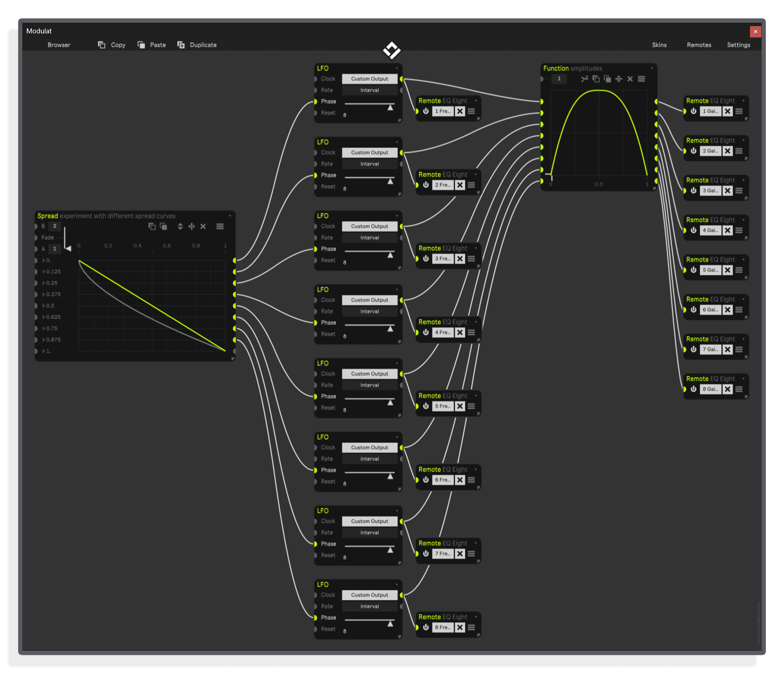Open the list icon on Remote 4 Fre..
This screenshot has width=784, height=673.
tap(471, 333)
